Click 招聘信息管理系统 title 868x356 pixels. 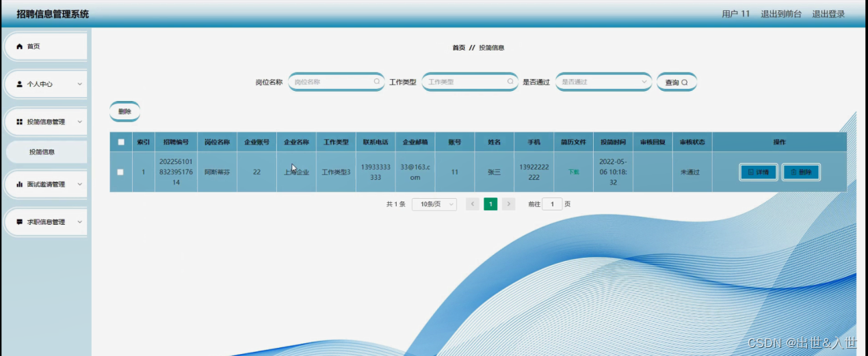53,14
